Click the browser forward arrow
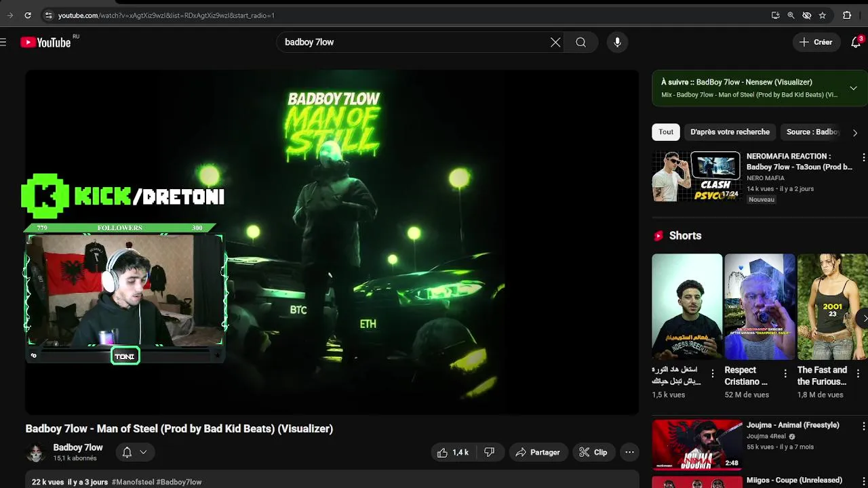 [9, 15]
